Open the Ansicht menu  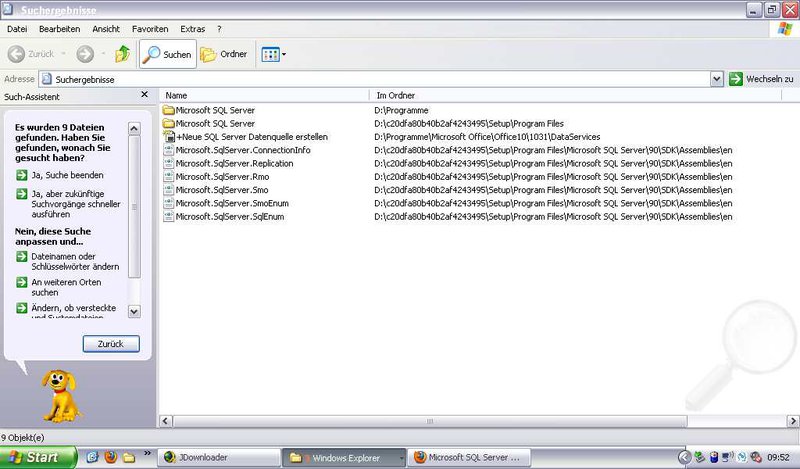[x=106, y=29]
